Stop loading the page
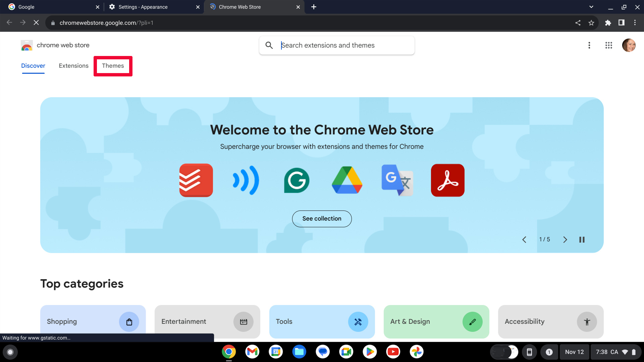The height and width of the screenshot is (362, 644). point(36,23)
